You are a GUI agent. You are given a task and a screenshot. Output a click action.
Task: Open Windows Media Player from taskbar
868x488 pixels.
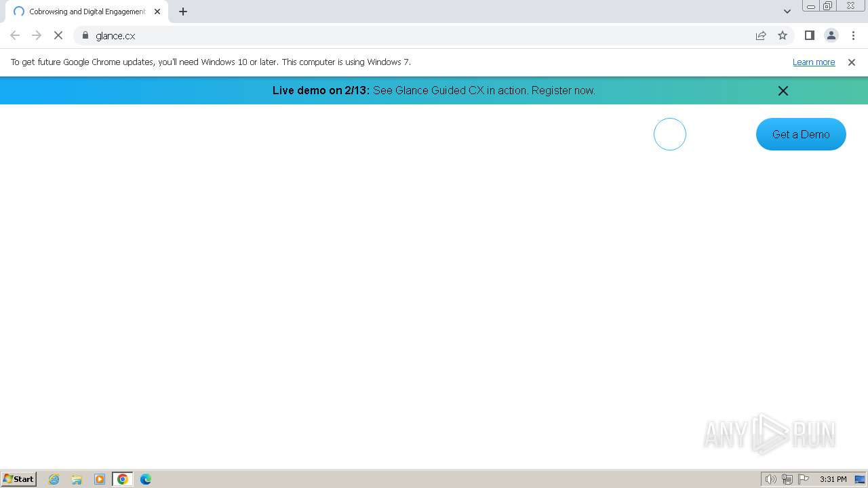click(100, 479)
